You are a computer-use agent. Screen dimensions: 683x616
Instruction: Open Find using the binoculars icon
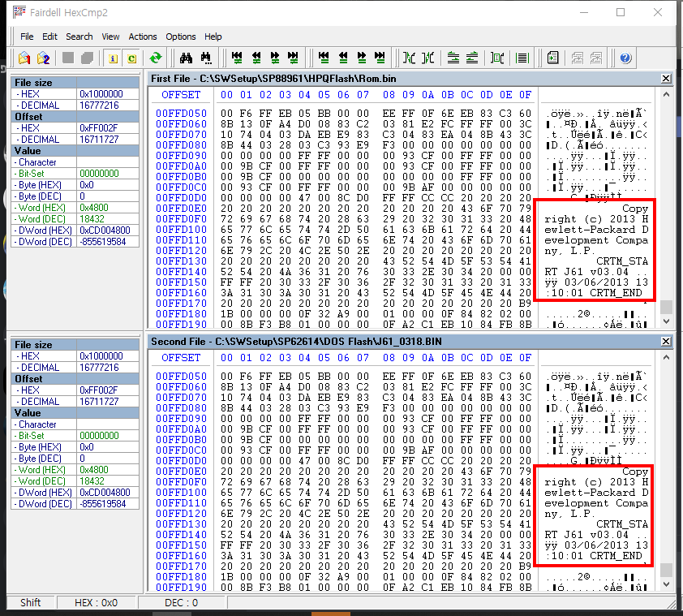click(186, 58)
